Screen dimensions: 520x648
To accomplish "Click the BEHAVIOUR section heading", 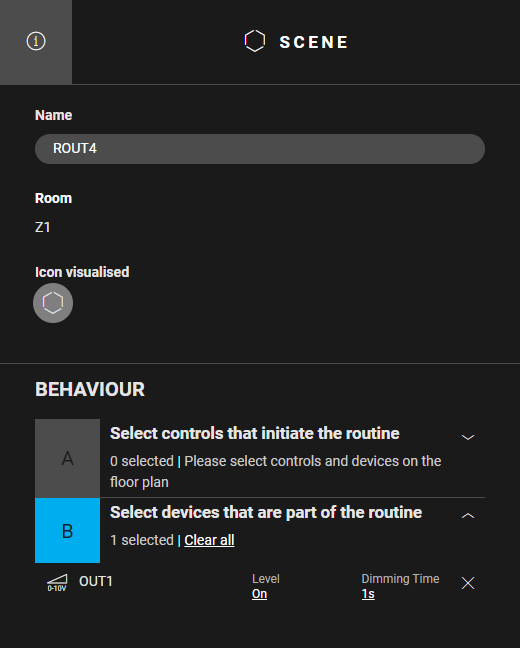I will 90,389.
